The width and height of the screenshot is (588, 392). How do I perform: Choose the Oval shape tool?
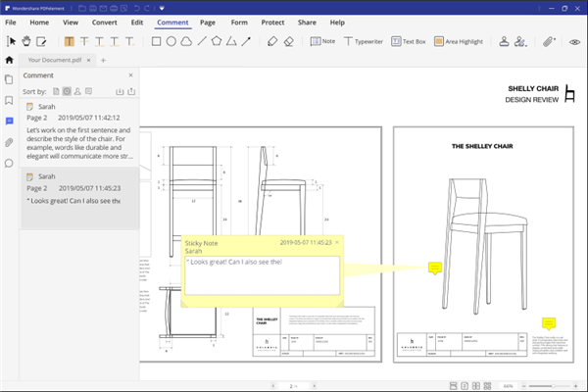(x=171, y=42)
